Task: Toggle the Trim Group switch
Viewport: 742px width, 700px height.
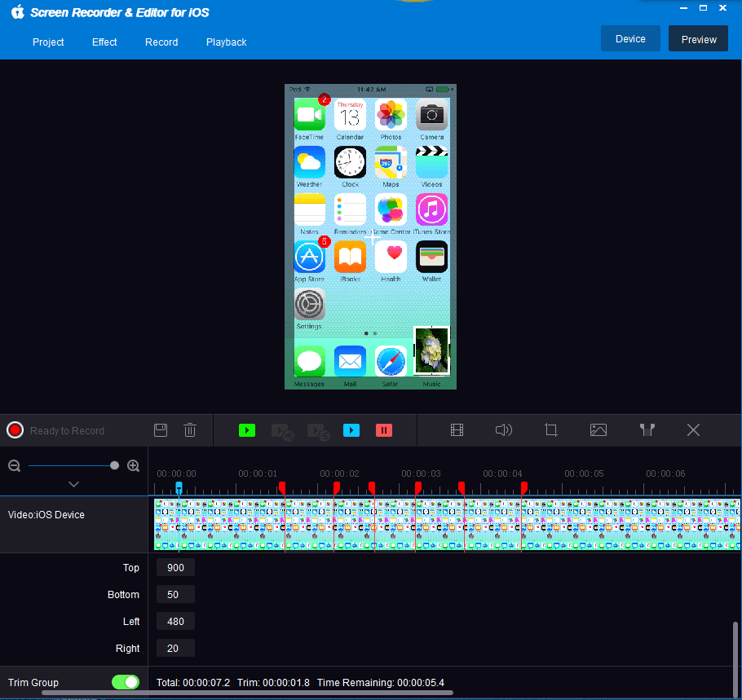Action: tap(126, 682)
